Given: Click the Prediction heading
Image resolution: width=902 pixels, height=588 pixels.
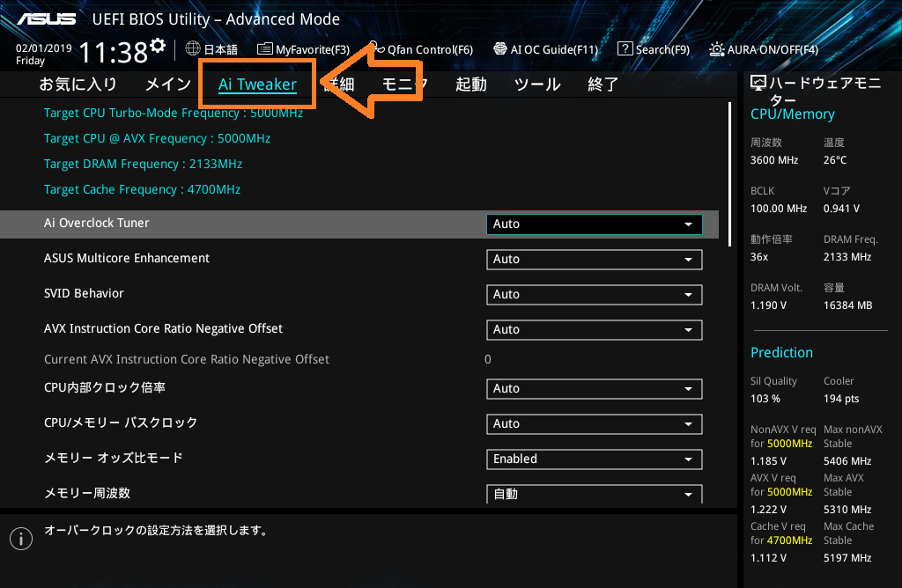Looking at the screenshot, I should (x=782, y=352).
